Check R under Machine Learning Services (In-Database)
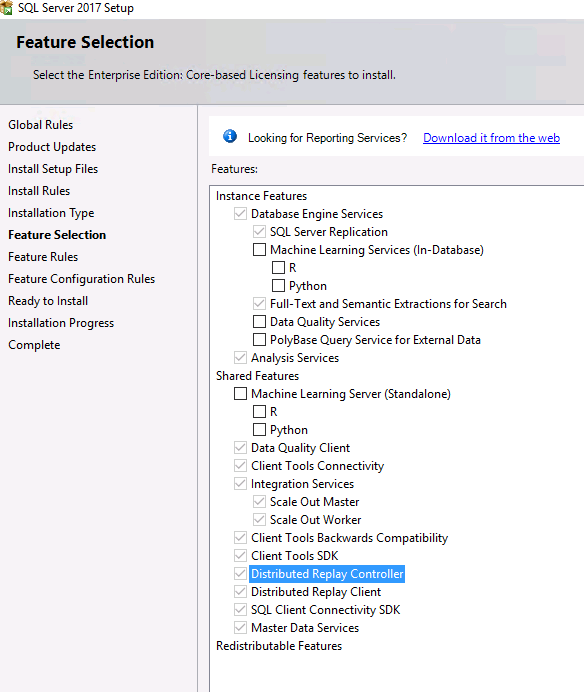This screenshot has height=692, width=584. 278,268
